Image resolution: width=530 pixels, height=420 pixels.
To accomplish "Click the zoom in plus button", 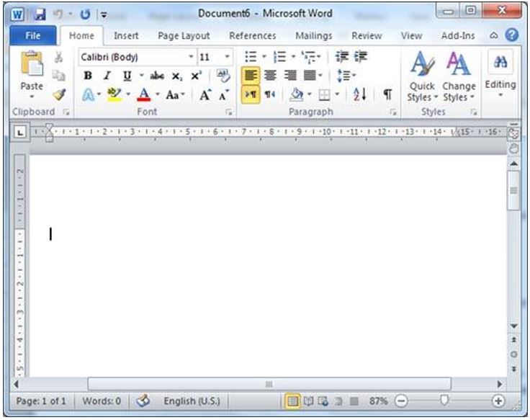I will click(x=498, y=401).
